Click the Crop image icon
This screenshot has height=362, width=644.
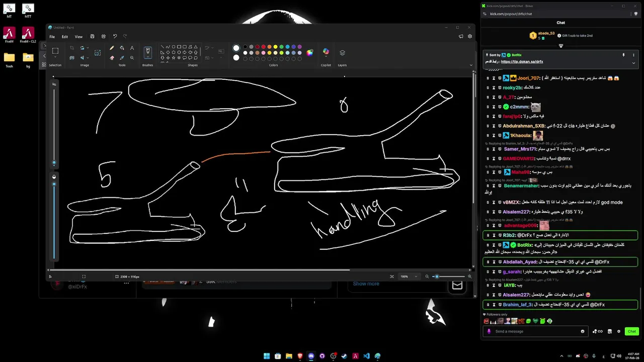point(72,48)
